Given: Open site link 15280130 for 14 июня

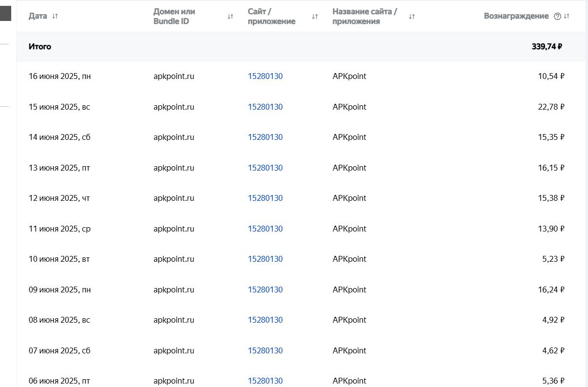Looking at the screenshot, I should [265, 137].
